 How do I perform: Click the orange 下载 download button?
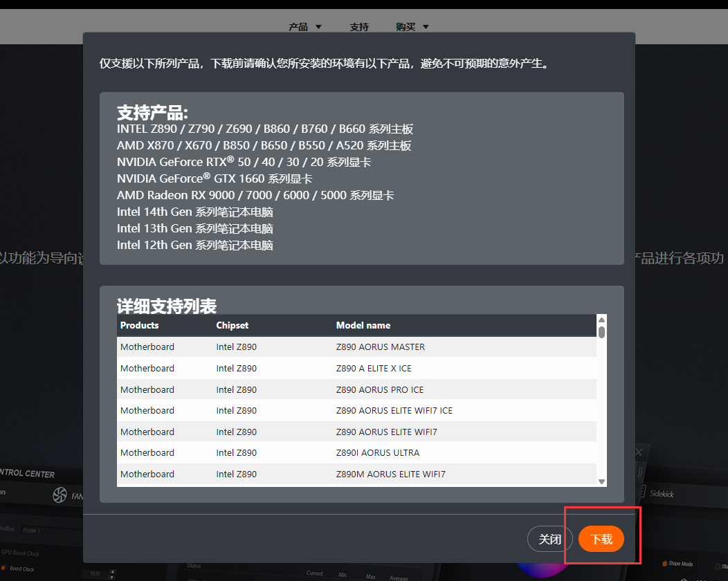point(601,539)
